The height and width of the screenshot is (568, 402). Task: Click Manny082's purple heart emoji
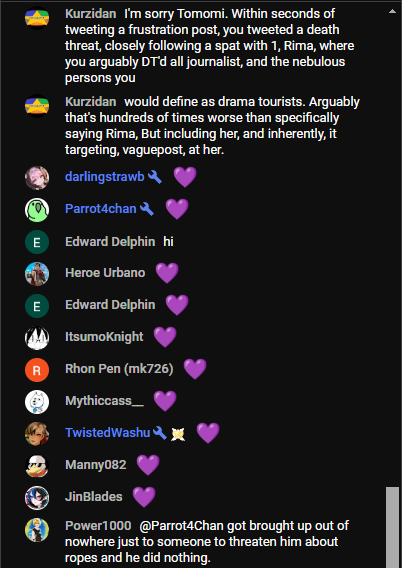pyautogui.click(x=148, y=465)
